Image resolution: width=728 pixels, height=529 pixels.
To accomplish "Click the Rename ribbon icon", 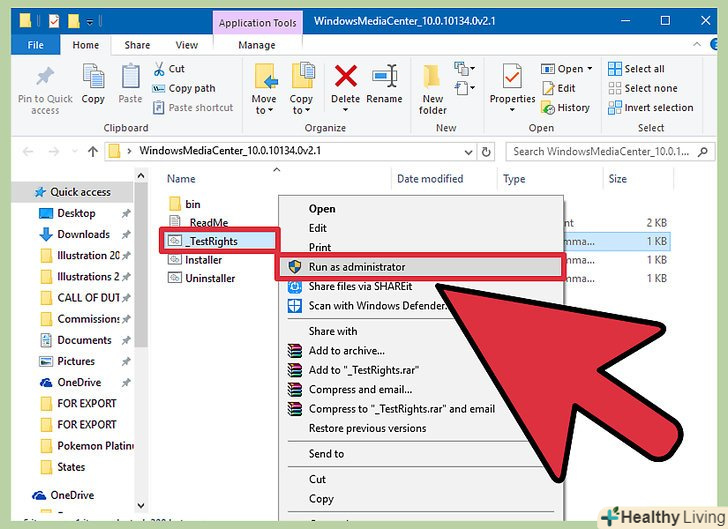I will pyautogui.click(x=385, y=76).
